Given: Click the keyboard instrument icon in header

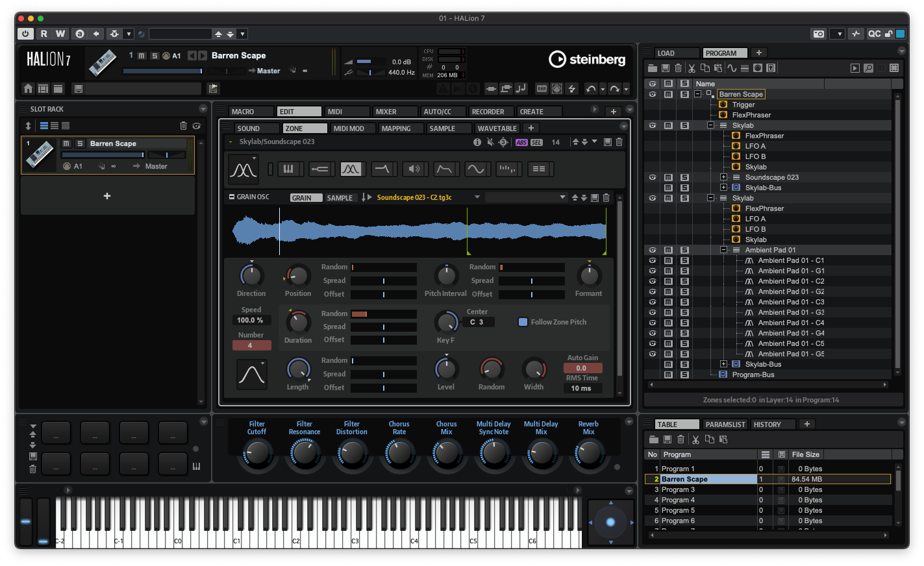Looking at the screenshot, I should point(103,63).
